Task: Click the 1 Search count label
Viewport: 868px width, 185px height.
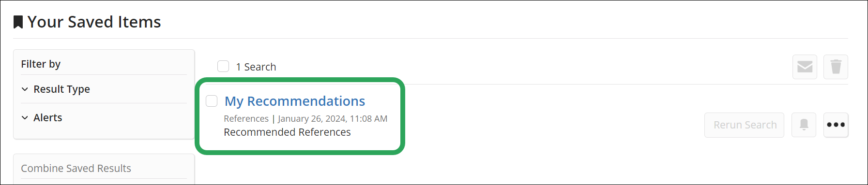Action: (x=256, y=67)
